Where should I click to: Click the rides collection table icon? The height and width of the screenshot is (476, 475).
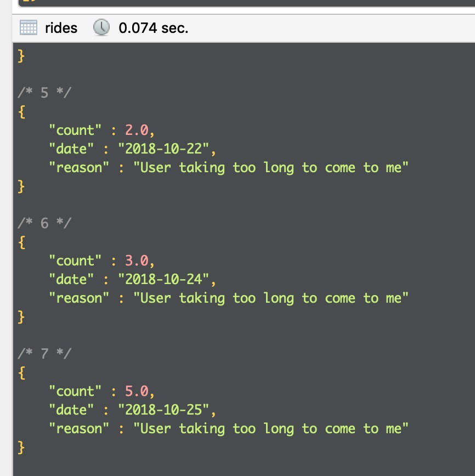click(28, 27)
